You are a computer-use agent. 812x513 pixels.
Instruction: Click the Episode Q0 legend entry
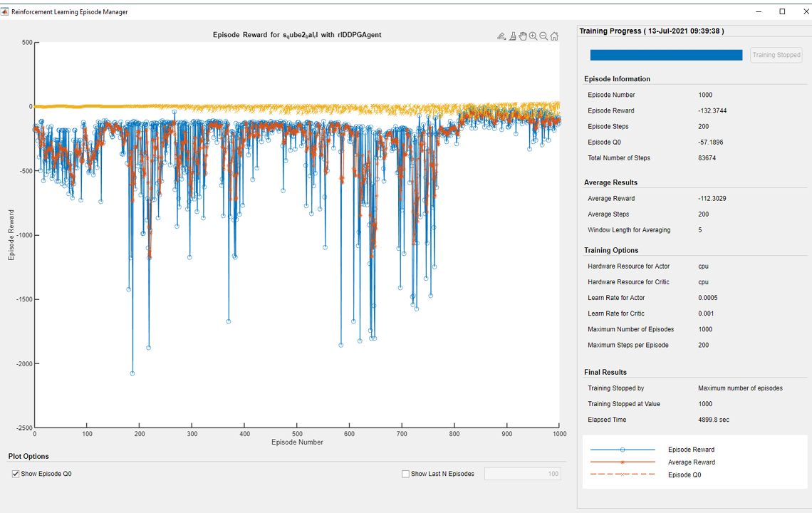click(685, 475)
